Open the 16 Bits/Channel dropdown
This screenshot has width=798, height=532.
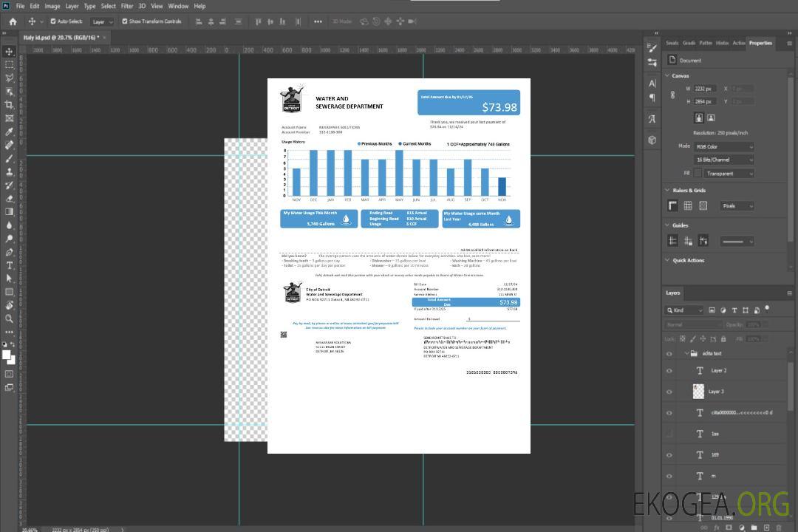[723, 160]
